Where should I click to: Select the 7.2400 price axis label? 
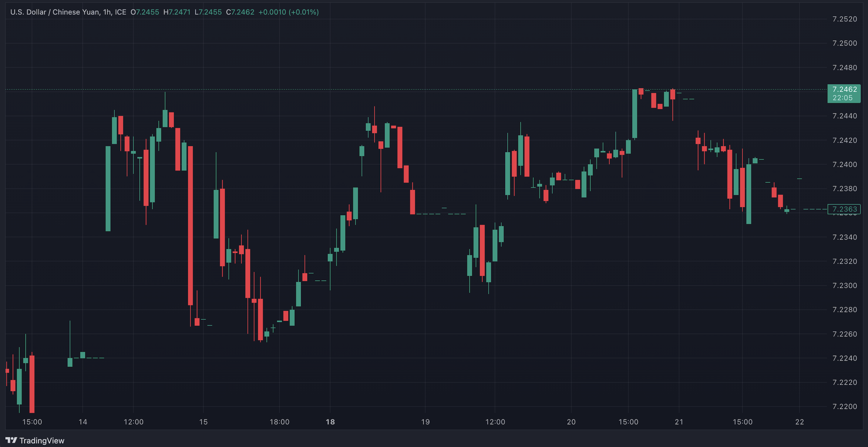pyautogui.click(x=844, y=164)
